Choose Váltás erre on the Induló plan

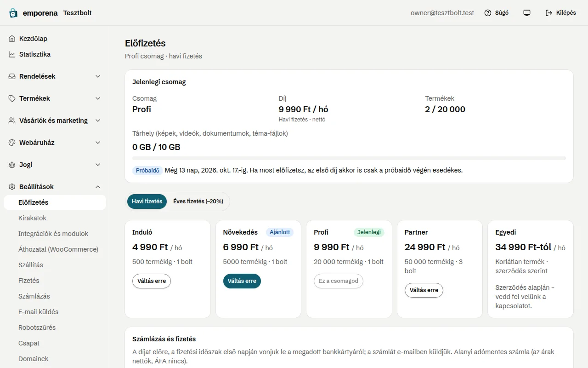152,281
